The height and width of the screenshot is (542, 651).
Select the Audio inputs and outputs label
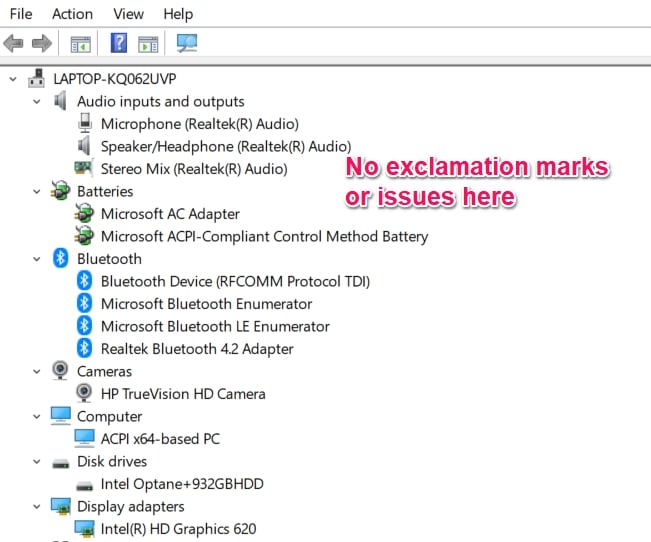tap(161, 101)
